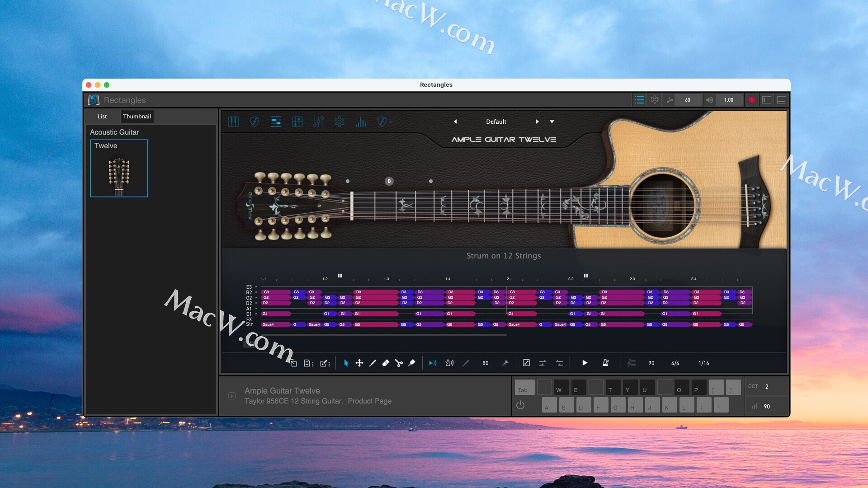The image size is (868, 488).
Task: Play the riff with the play button
Action: click(585, 363)
